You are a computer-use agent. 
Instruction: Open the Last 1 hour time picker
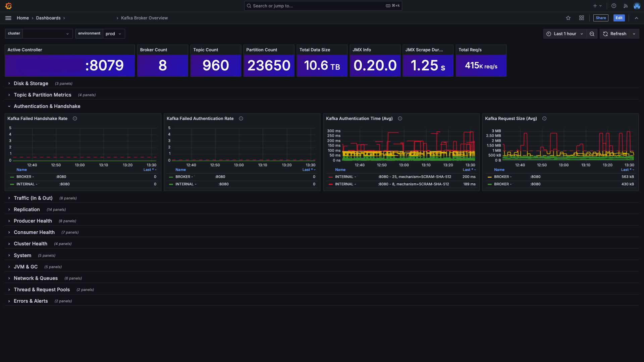click(565, 34)
